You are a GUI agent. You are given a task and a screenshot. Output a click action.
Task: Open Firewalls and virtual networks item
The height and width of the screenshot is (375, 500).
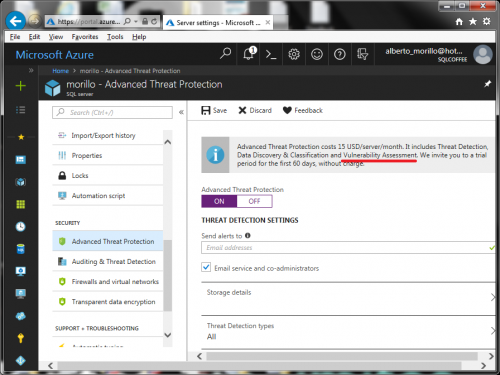[108, 281]
